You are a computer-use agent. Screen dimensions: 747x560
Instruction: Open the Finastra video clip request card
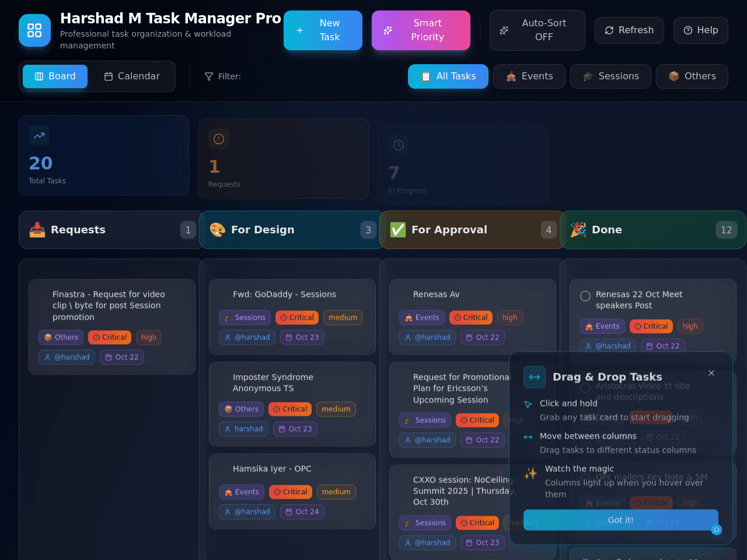112,327
